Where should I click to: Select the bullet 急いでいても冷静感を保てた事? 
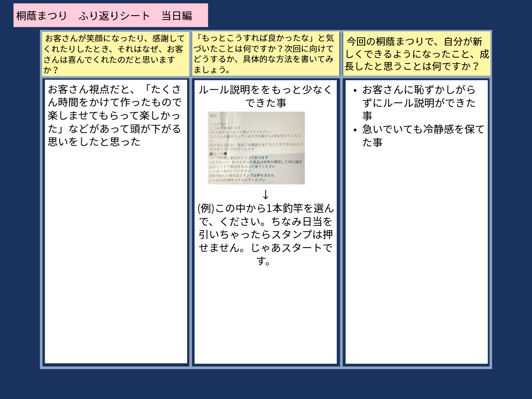(x=423, y=136)
